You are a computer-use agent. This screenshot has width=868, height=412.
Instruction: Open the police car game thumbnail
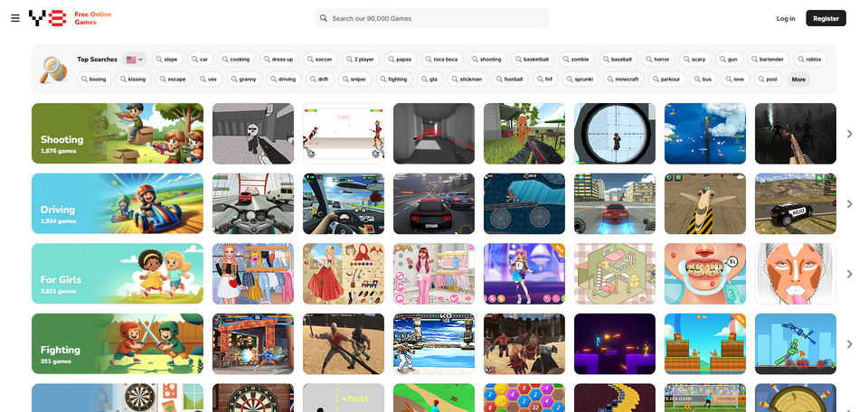coord(796,203)
